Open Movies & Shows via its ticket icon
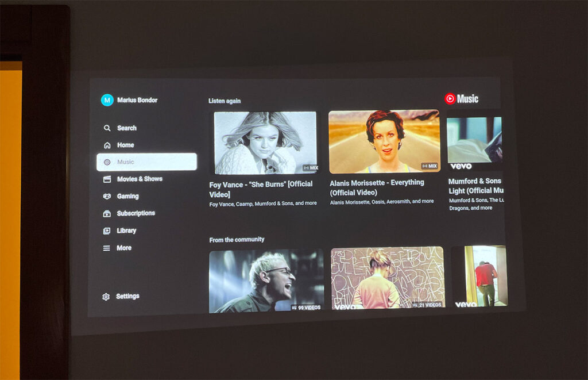 click(x=107, y=179)
